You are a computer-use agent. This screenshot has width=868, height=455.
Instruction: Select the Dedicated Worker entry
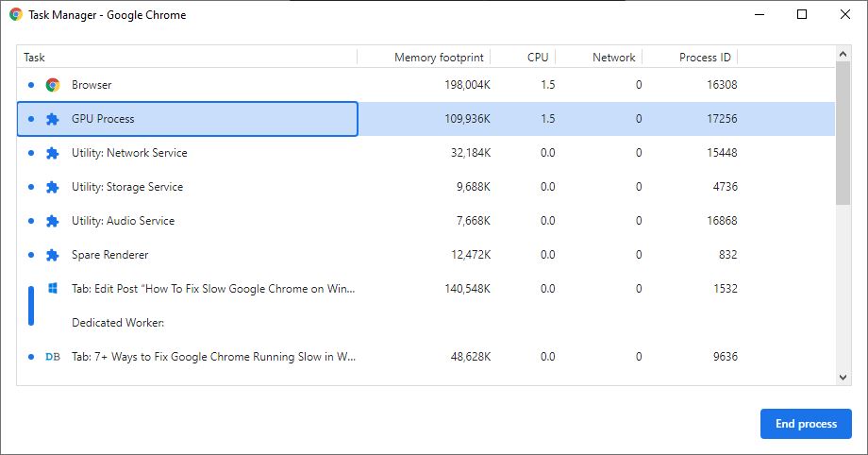118,323
